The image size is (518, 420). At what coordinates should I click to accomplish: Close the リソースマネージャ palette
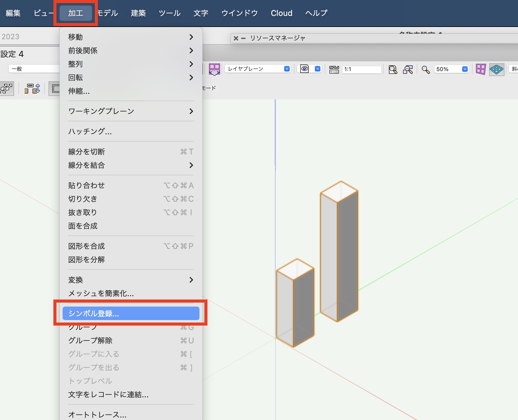click(236, 38)
